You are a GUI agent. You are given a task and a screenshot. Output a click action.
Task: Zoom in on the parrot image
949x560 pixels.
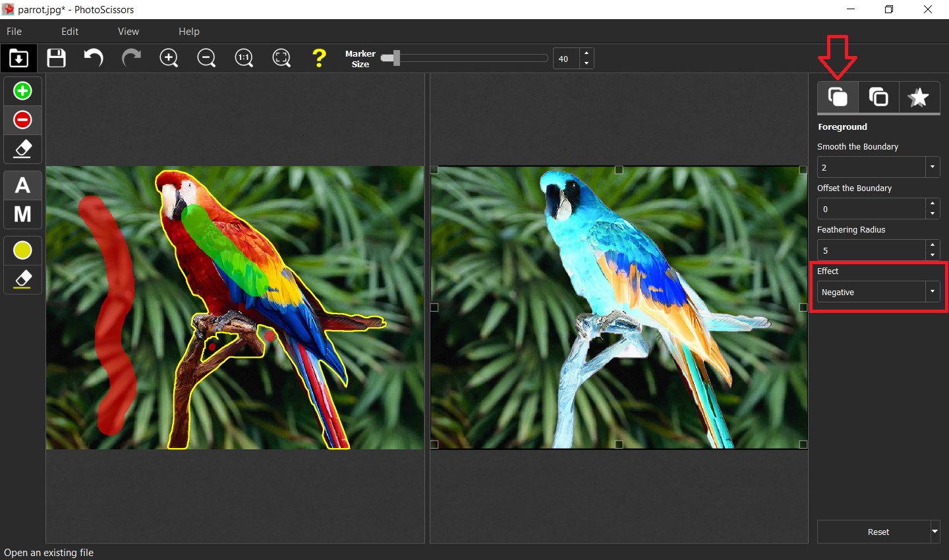click(169, 58)
